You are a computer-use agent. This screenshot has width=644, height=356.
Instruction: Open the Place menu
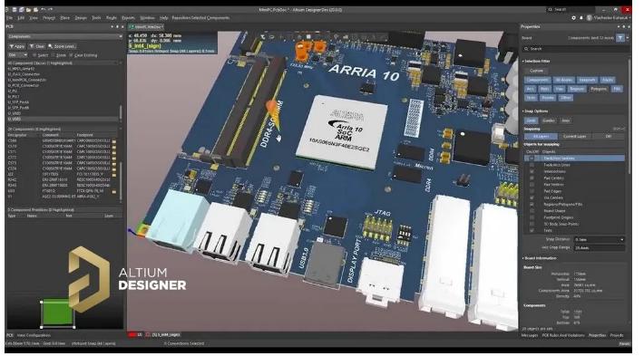(65, 18)
